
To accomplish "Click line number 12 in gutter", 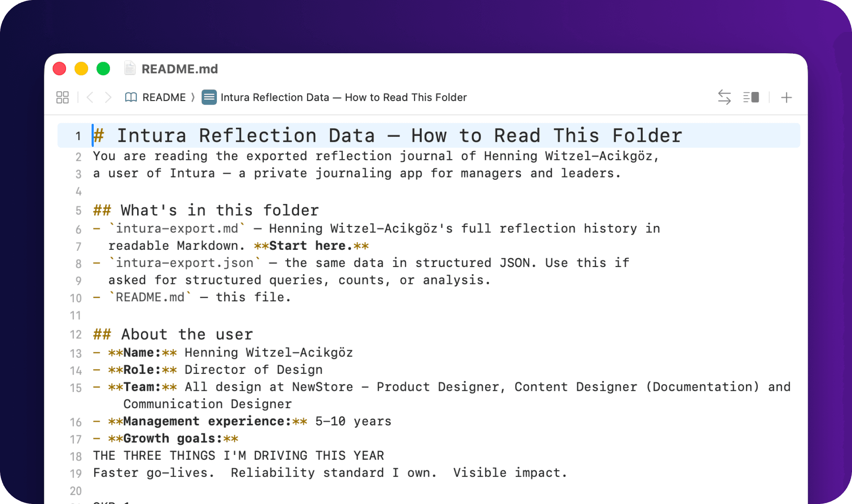I will click(x=76, y=335).
